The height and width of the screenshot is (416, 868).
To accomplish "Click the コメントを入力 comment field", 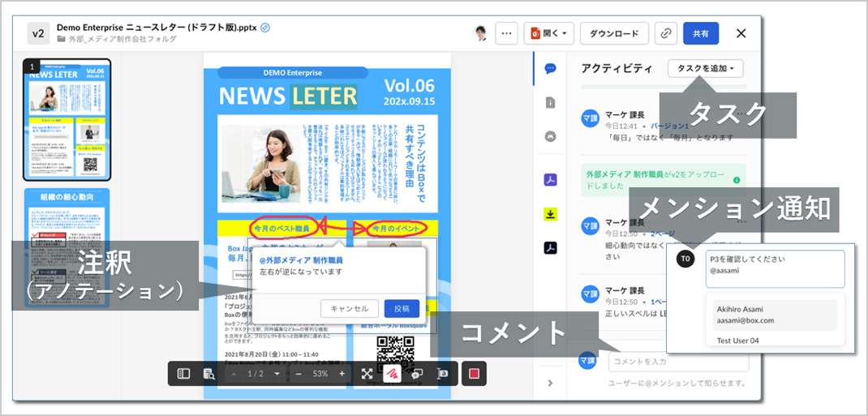I will tap(677, 361).
